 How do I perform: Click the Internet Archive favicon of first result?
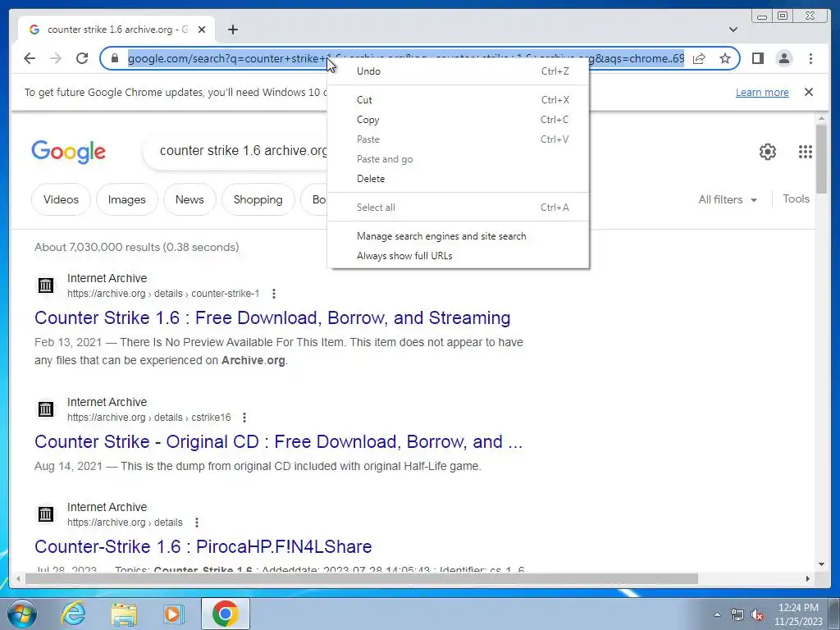click(46, 285)
